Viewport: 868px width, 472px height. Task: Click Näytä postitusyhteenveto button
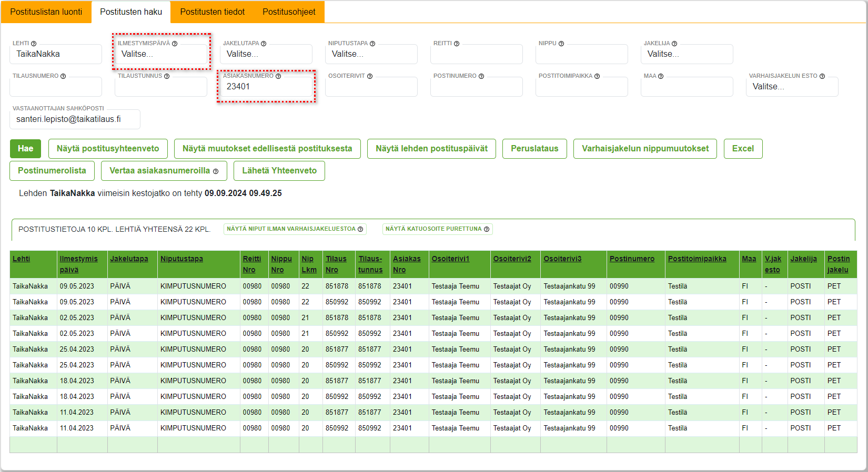[x=108, y=149]
